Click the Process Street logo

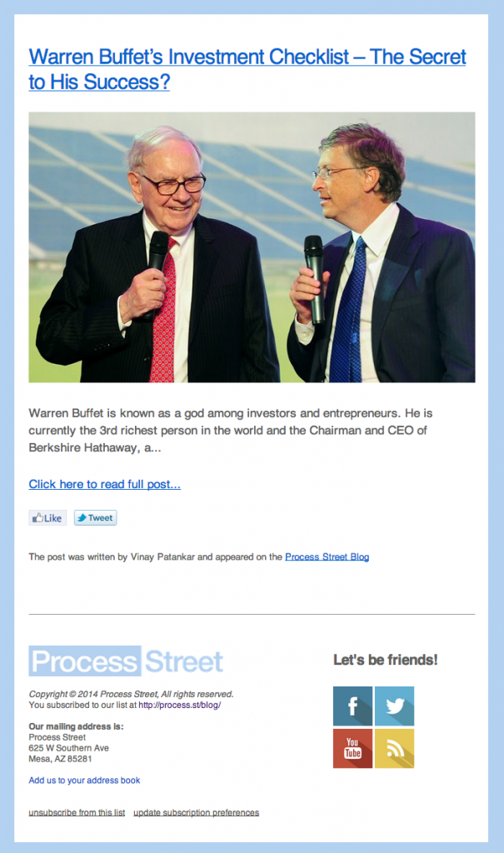pos(126,661)
